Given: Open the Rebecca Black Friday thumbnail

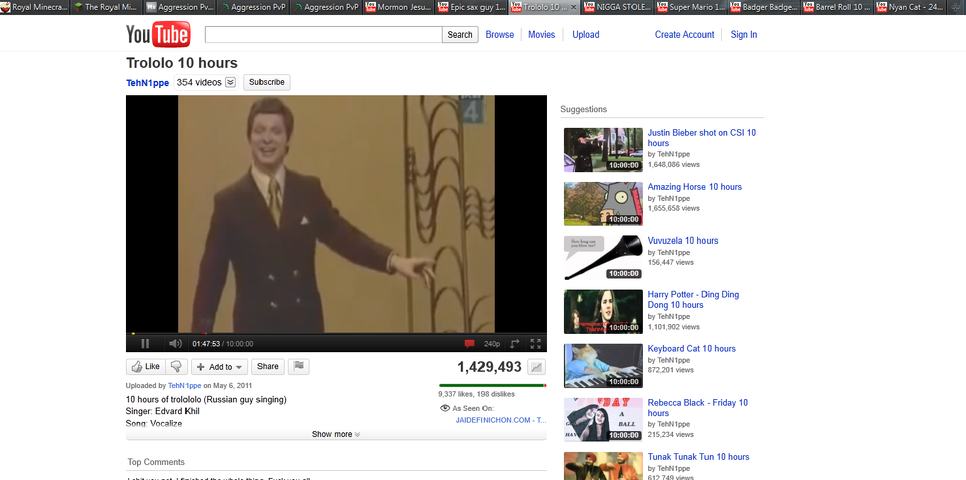Looking at the screenshot, I should click(603, 420).
